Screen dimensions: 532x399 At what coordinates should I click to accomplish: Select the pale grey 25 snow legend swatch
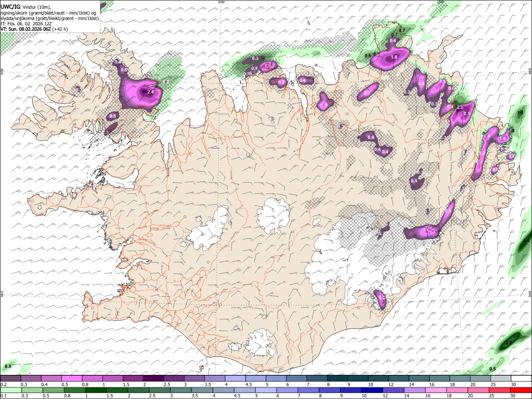501,379
